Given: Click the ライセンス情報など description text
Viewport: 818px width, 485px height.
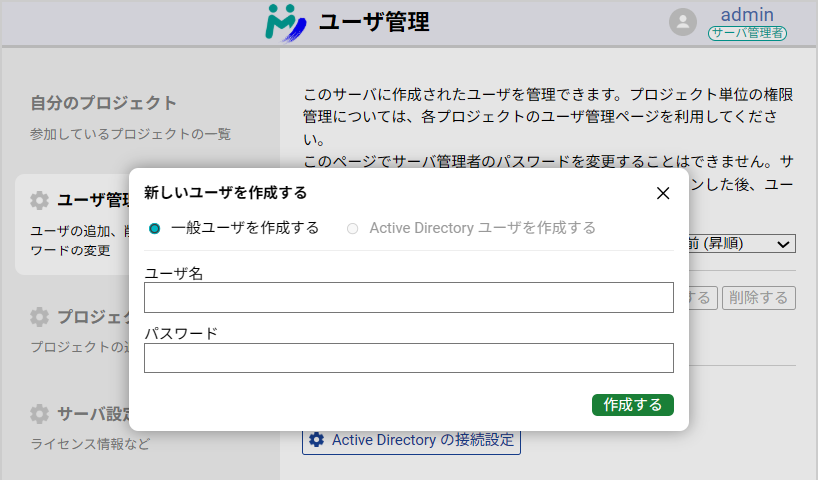Looking at the screenshot, I should click(x=90, y=444).
